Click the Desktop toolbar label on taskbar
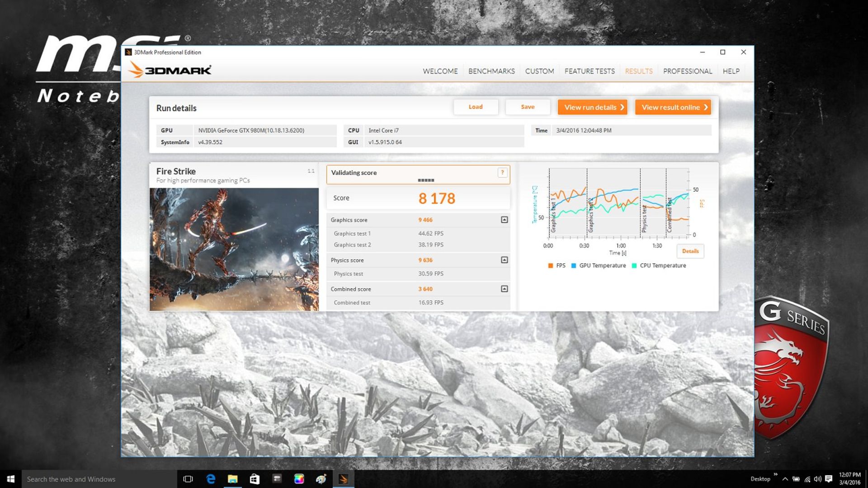Screen dimensions: 868x488 click(760, 479)
